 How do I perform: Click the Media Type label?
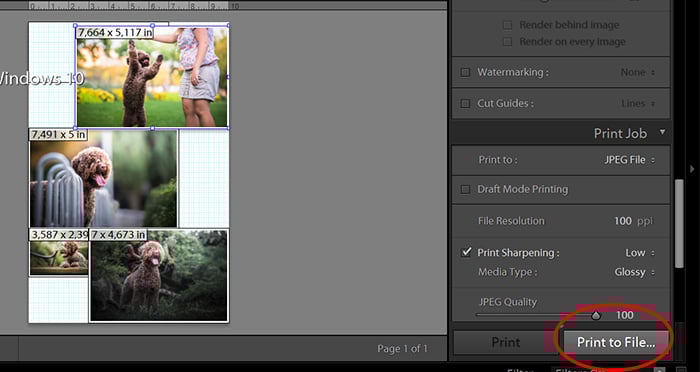pyautogui.click(x=508, y=272)
